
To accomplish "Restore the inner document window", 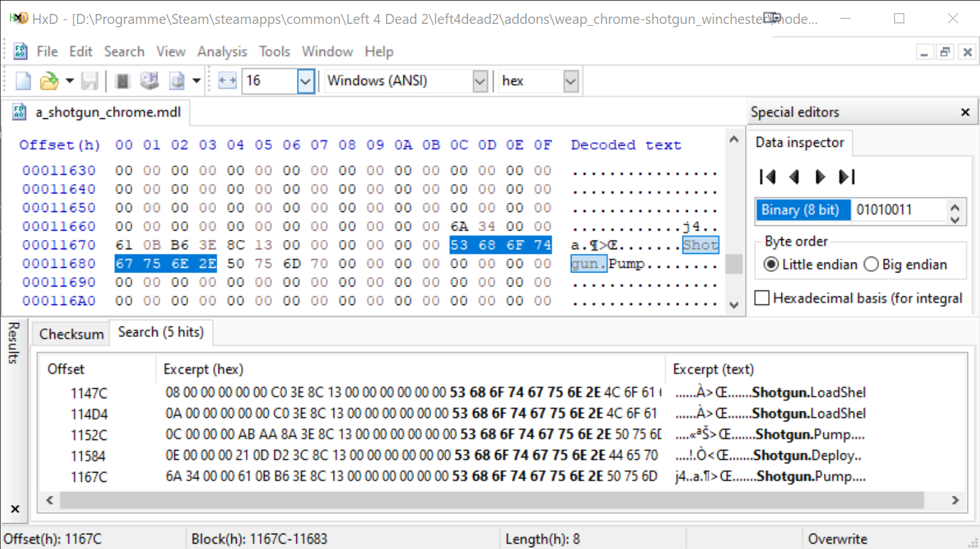I will coord(945,52).
